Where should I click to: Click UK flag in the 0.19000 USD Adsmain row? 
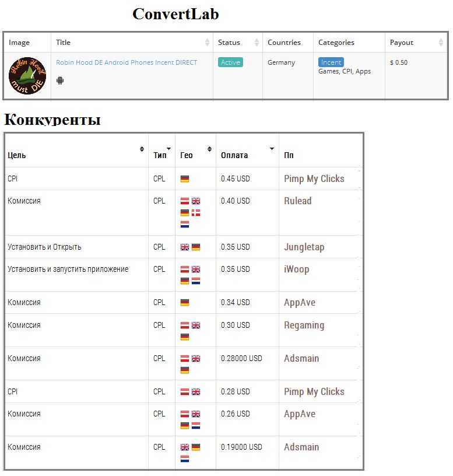(x=185, y=447)
